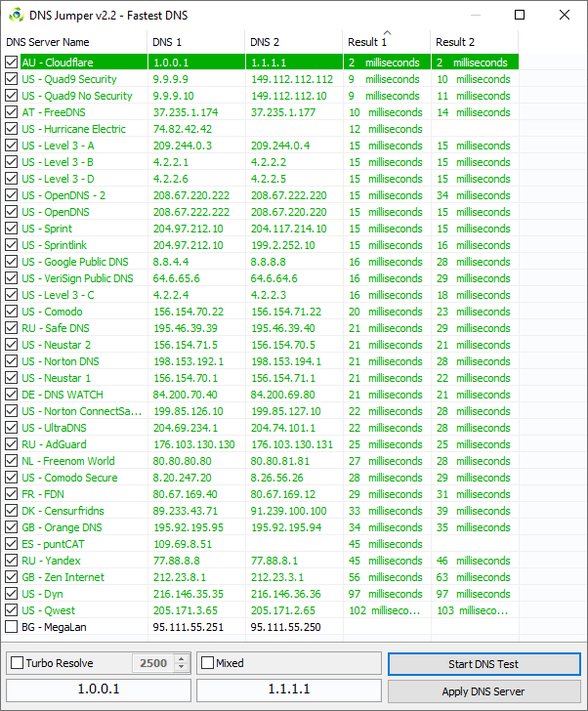Enable the Mixed checkbox
The image size is (588, 711).
tap(207, 663)
